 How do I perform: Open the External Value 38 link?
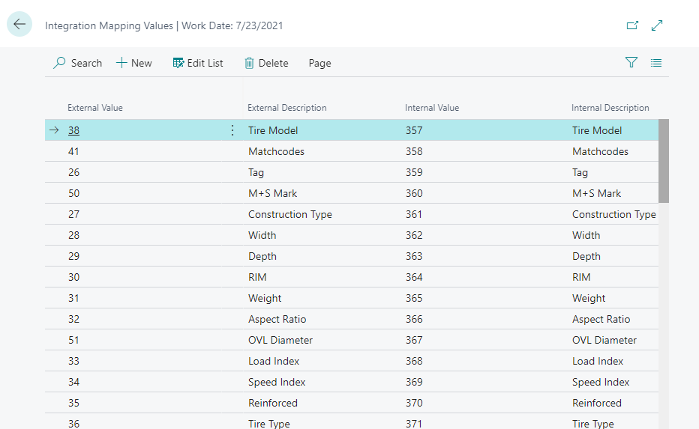(74, 130)
